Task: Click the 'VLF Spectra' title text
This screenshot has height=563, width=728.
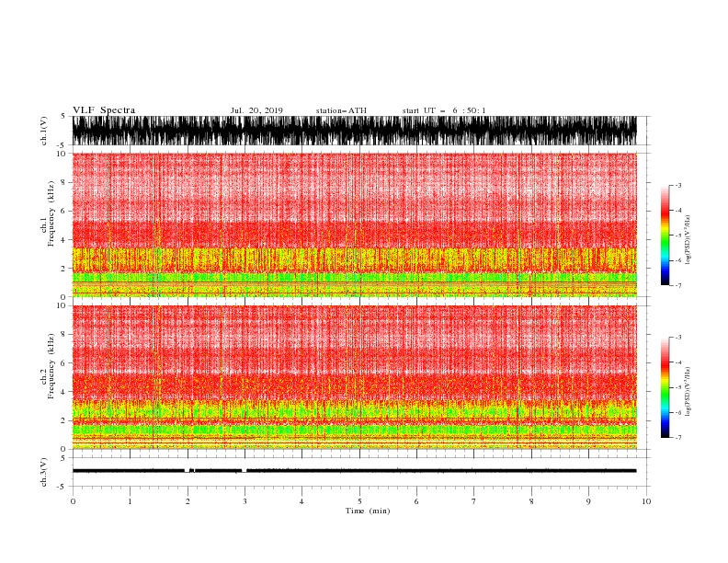Action: 104,110
